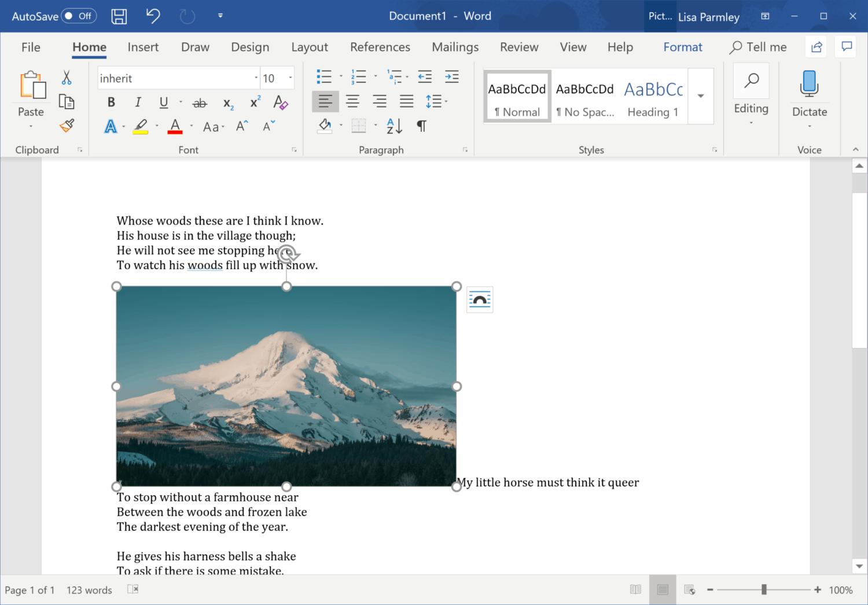Viewport: 868px width, 605px height.
Task: Open the Picture Format tab
Action: coord(683,47)
